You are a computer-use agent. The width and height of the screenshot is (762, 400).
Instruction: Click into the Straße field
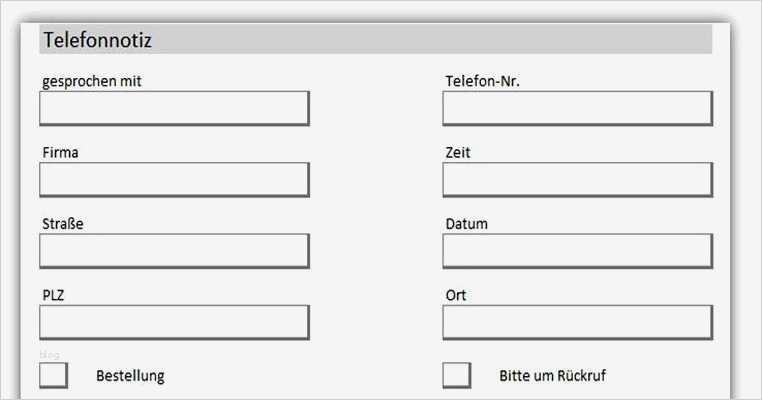tap(174, 251)
